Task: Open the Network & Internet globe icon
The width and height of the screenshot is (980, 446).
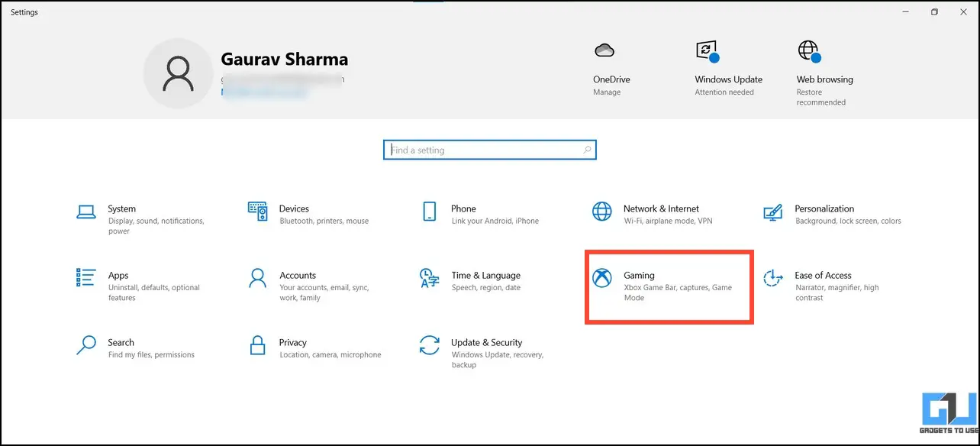Action: click(x=602, y=212)
